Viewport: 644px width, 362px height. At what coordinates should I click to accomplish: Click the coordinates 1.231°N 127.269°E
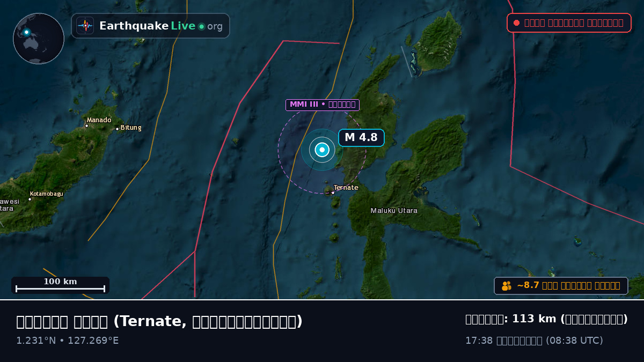pos(68,341)
